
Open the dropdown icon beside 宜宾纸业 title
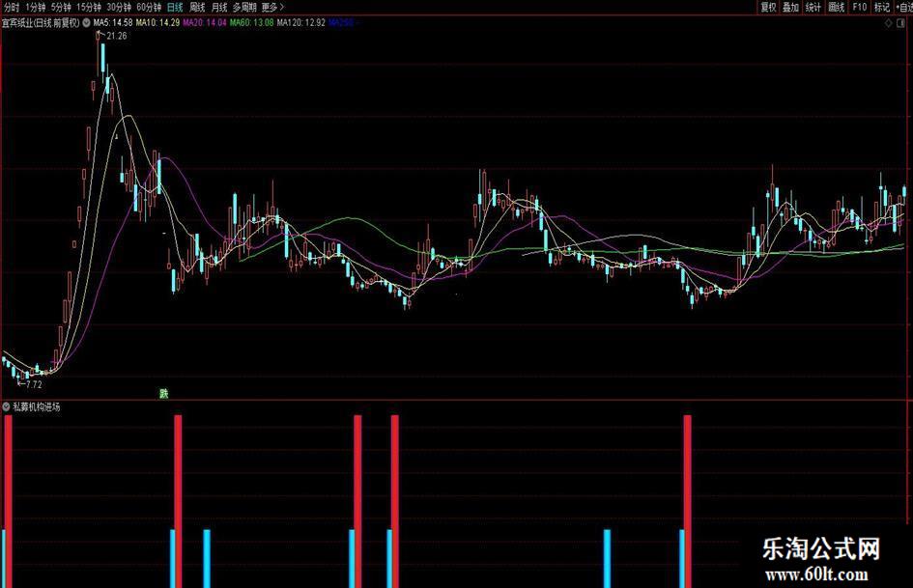(x=86, y=23)
